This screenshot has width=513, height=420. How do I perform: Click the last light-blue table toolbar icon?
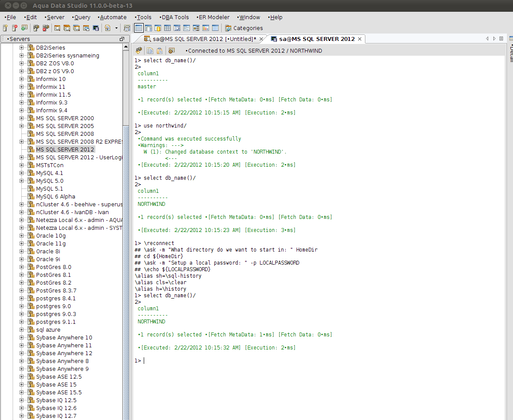point(215,28)
